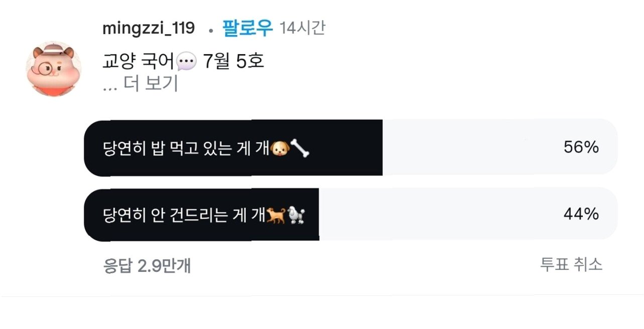The image size is (644, 329).
Task: Click the 44% percentage label
Action: 581,215
